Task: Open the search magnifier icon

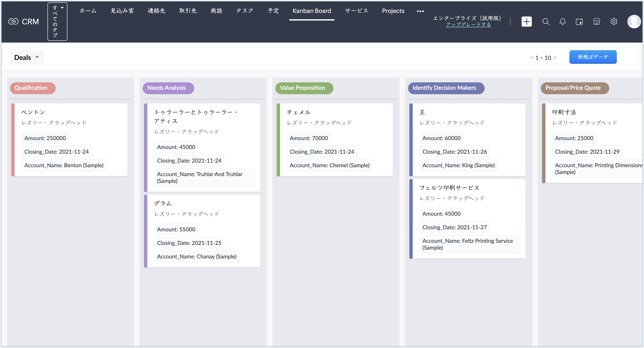Action: (x=545, y=22)
